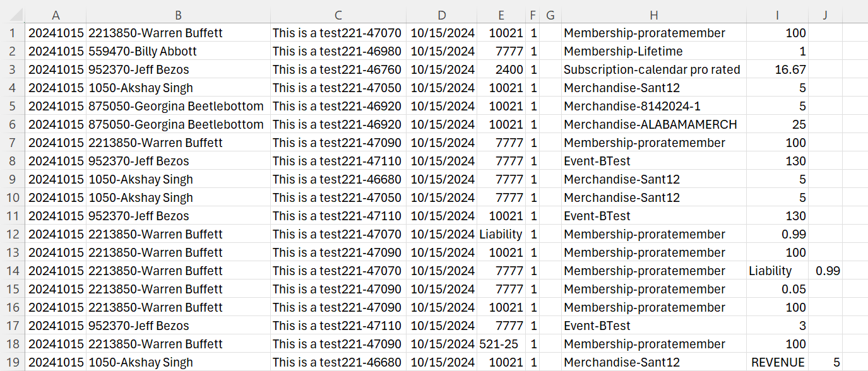Select the REVENUE cell in row 19
868x371 pixels.
(x=777, y=362)
